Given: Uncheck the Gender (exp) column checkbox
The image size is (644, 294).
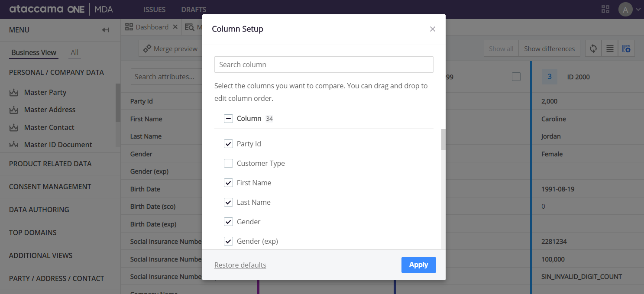Looking at the screenshot, I should pos(228,241).
